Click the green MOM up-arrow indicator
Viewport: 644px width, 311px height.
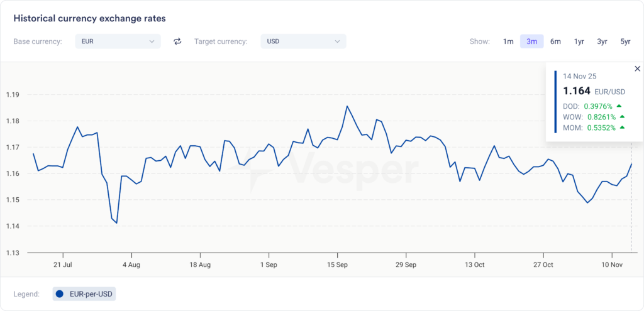point(622,127)
